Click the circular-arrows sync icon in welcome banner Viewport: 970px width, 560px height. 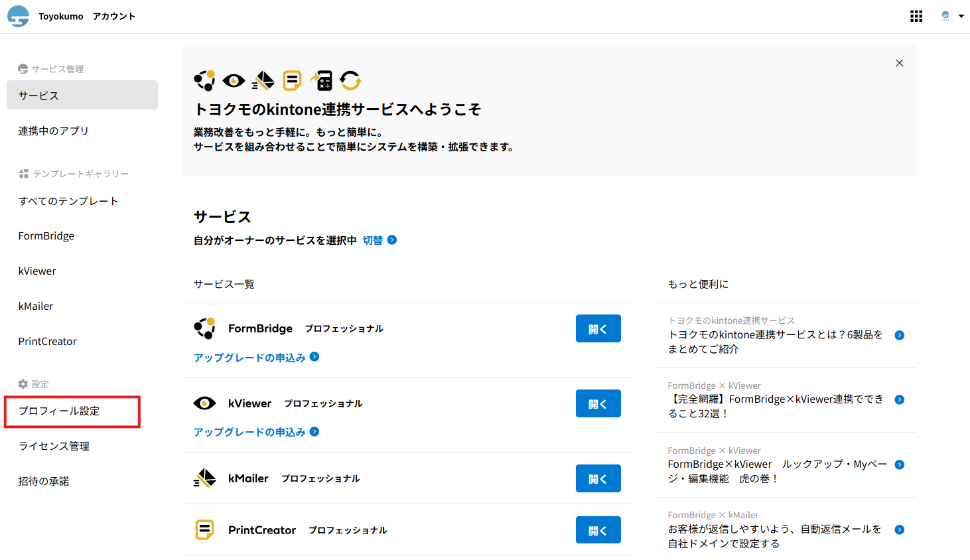tap(350, 80)
